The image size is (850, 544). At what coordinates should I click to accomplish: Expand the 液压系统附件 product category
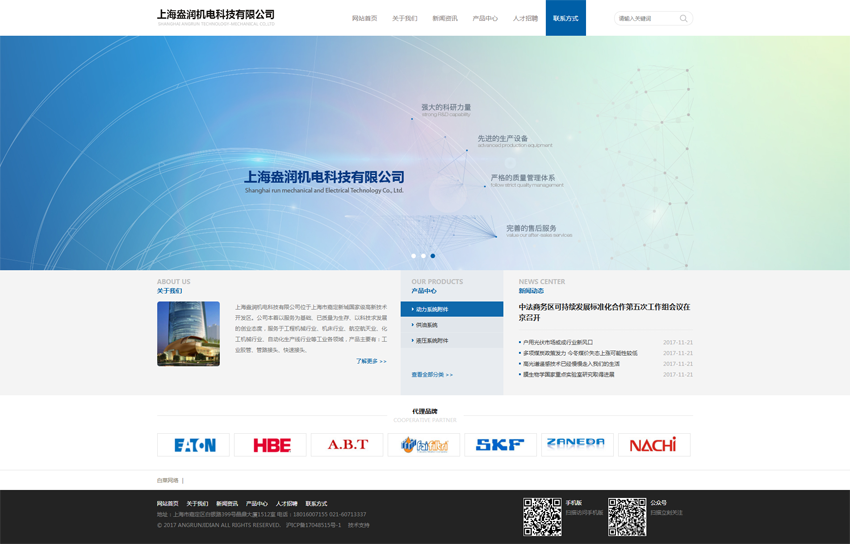pyautogui.click(x=452, y=341)
